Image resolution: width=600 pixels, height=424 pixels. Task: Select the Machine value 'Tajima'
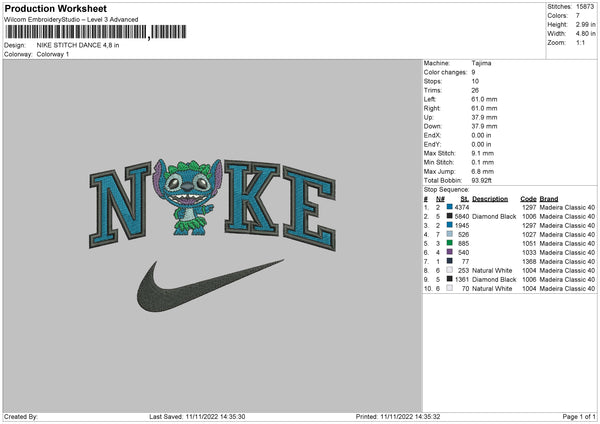(x=481, y=63)
